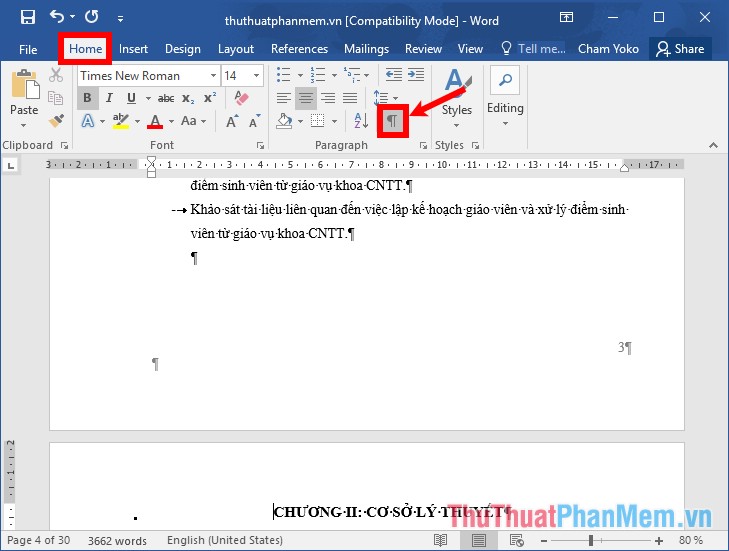Screen dimensions: 729x551
Task: Increase the paragraph indent
Action: click(x=415, y=75)
